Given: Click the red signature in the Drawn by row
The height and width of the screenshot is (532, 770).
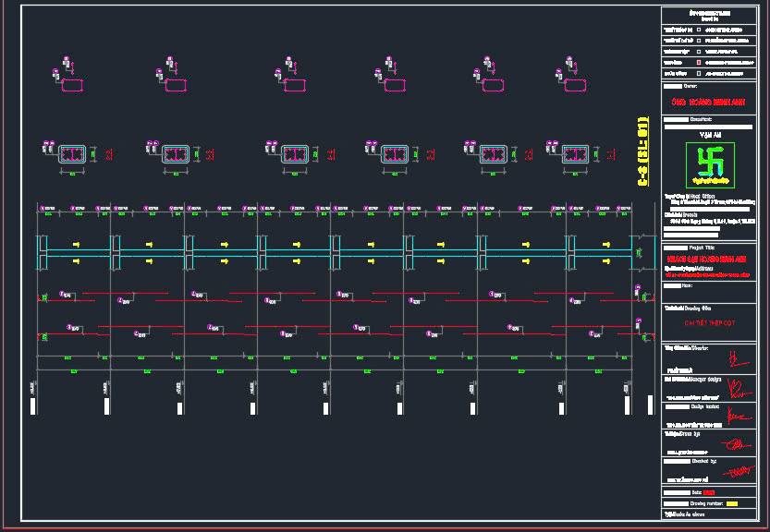Looking at the screenshot, I should [x=736, y=443].
